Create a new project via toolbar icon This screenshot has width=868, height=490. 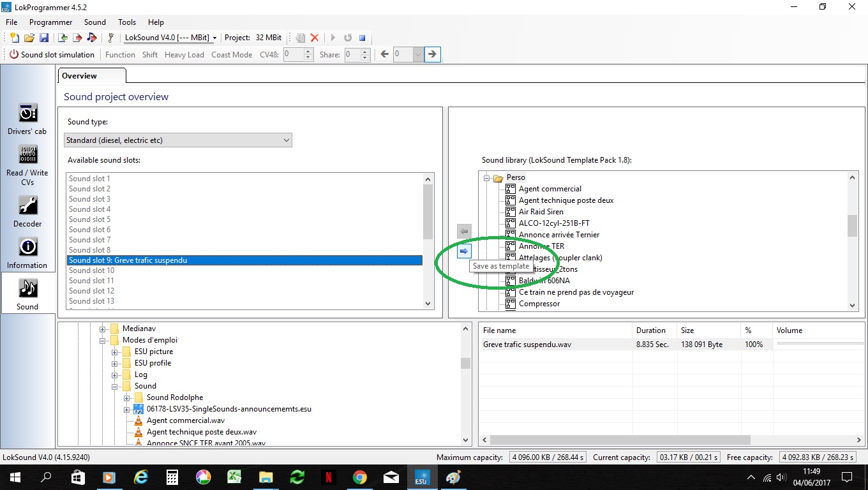coord(15,38)
